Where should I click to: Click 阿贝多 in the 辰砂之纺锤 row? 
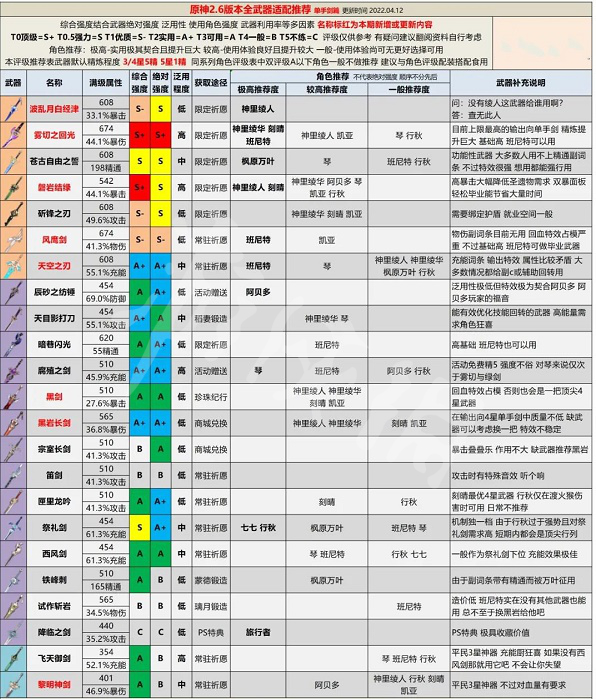[258, 292]
